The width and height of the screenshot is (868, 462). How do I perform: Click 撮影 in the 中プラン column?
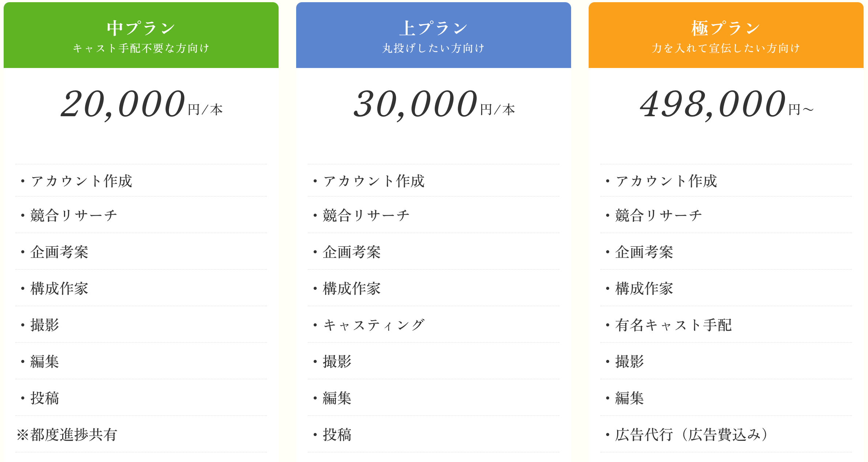coord(45,325)
